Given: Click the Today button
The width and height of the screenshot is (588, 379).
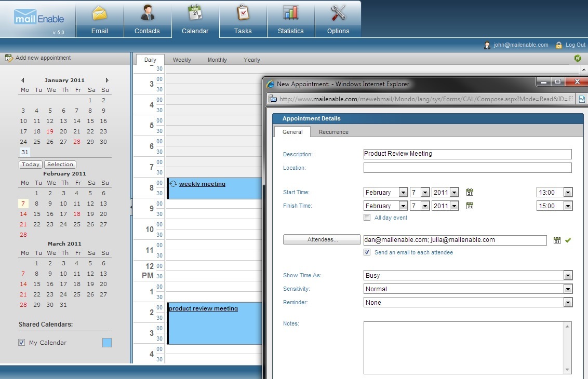Looking at the screenshot, I should click(30, 165).
